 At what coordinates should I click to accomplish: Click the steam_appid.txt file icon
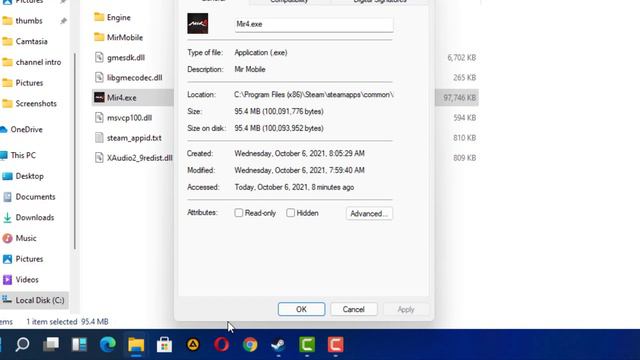tap(99, 138)
